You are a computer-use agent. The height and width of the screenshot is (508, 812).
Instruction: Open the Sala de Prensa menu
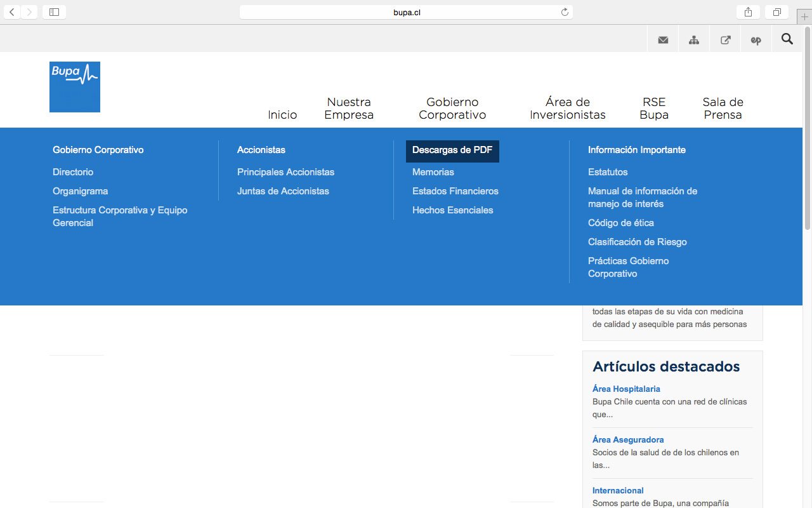723,109
